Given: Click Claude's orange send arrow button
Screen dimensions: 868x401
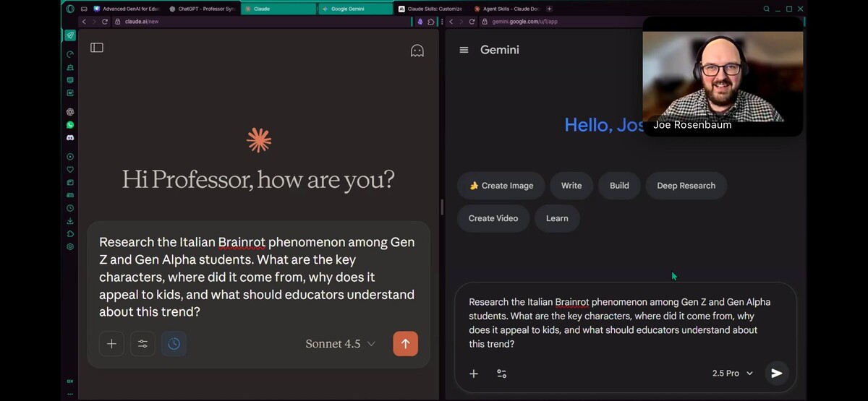Looking at the screenshot, I should tap(405, 344).
